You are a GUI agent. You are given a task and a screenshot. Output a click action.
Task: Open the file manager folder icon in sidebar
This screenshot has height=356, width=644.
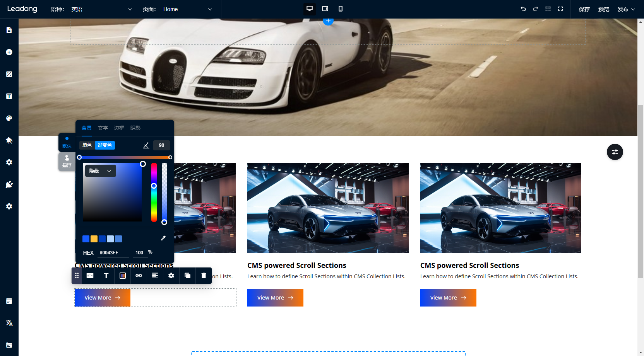pos(9,345)
